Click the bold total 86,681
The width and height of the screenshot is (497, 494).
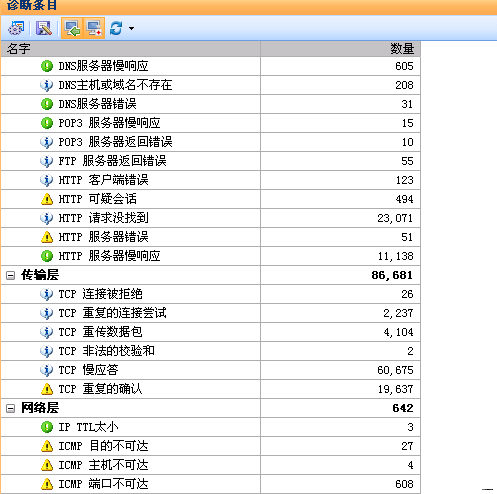pyautogui.click(x=392, y=275)
